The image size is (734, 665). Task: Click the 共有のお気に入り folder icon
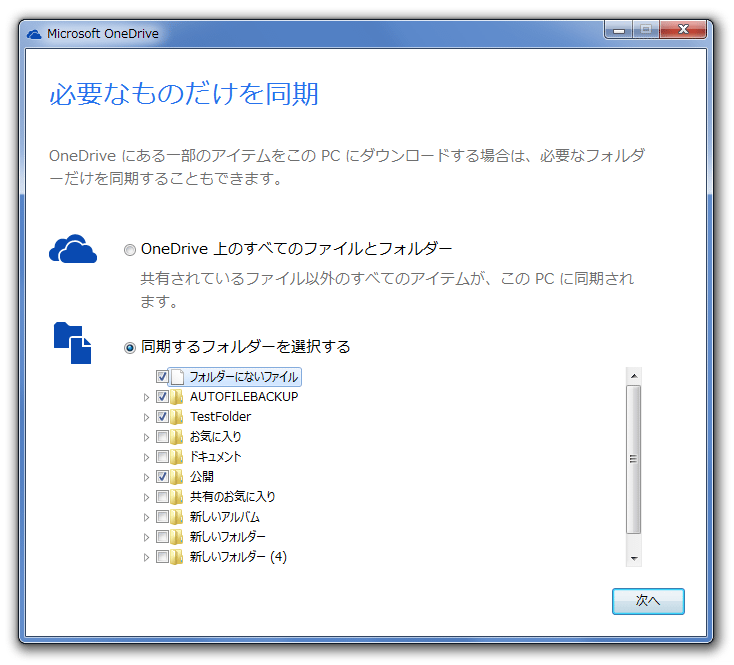pyautogui.click(x=176, y=496)
